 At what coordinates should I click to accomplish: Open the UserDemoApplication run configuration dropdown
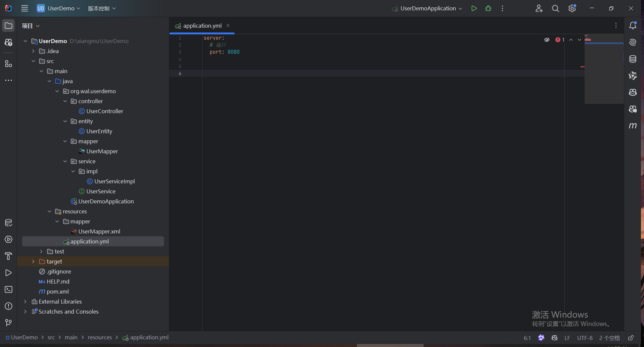(x=427, y=8)
